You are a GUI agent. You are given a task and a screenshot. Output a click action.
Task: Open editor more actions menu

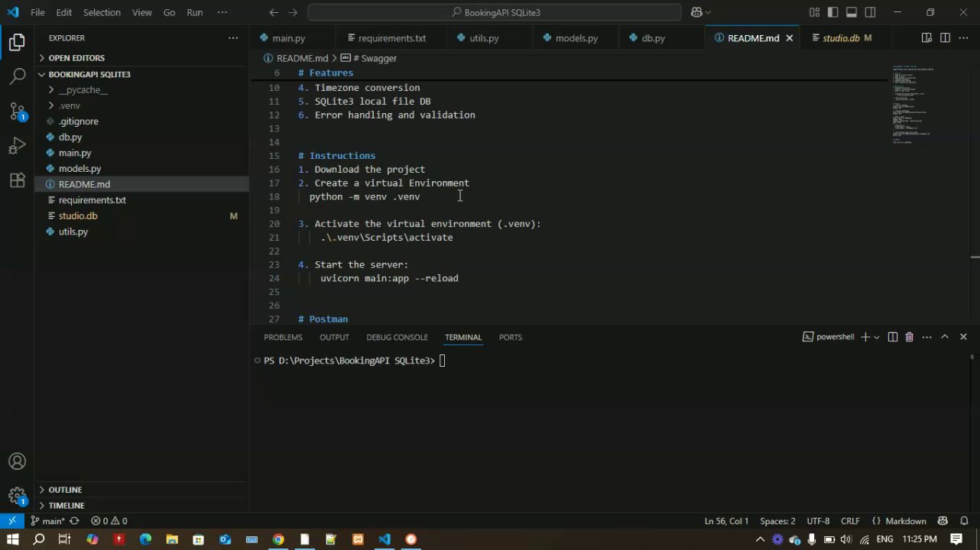(963, 38)
